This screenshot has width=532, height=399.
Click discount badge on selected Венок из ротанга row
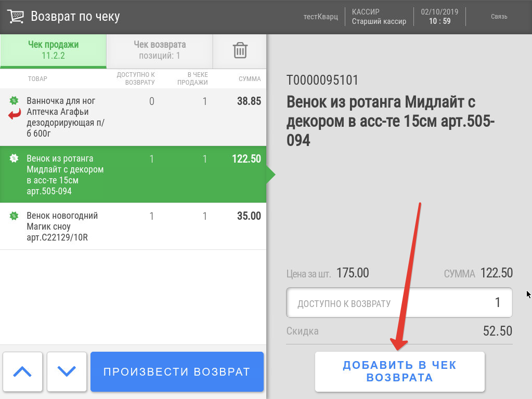[x=14, y=158]
